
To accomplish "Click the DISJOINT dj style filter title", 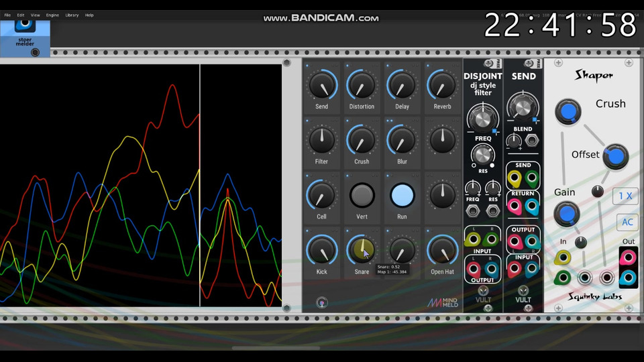I will coord(483,84).
